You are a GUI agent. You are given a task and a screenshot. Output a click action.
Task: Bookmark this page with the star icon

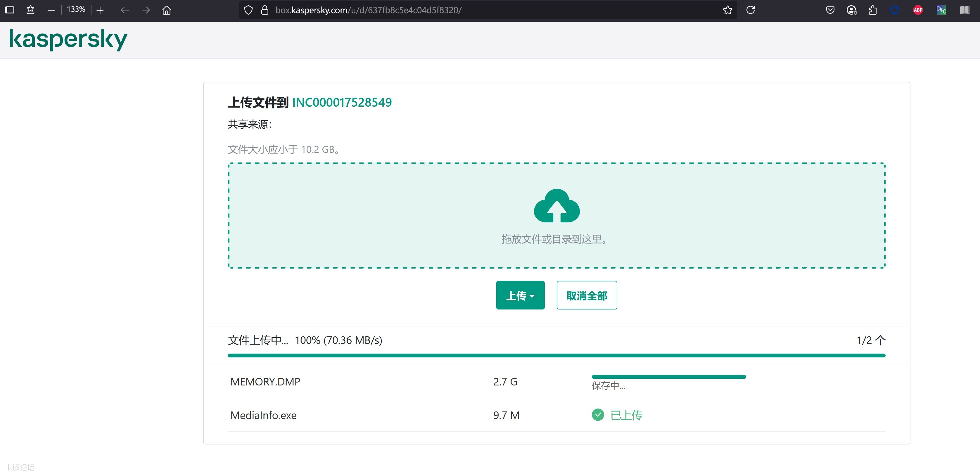coord(727,10)
